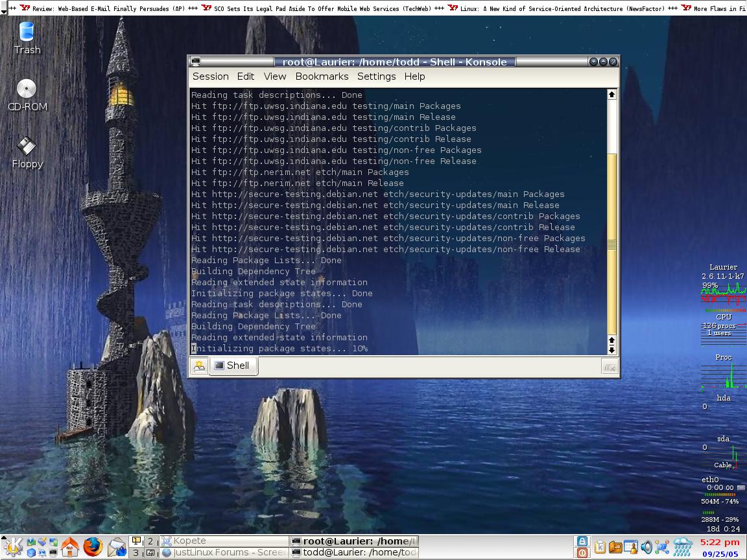Open the orange folder tray icon

615,547
